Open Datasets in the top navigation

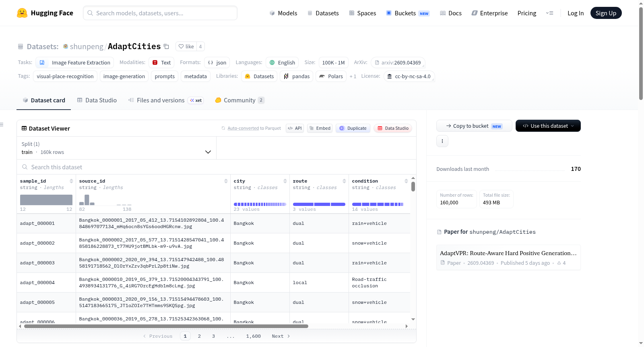(323, 13)
